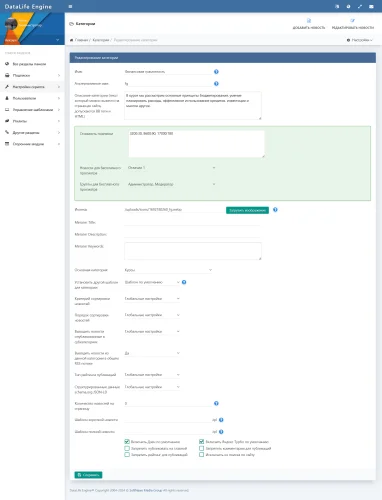
Task: Expand the 'Настройки' dropdown in breadcrumb bar
Action: coord(360,40)
